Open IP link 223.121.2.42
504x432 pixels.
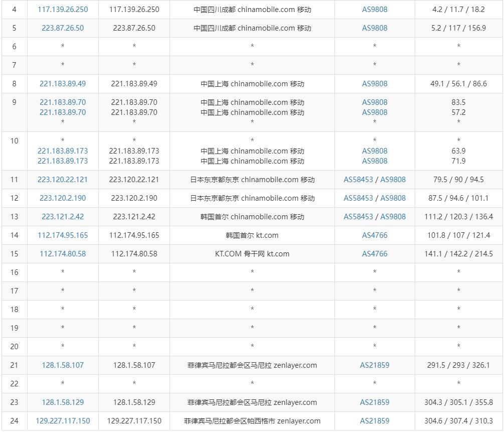point(63,217)
